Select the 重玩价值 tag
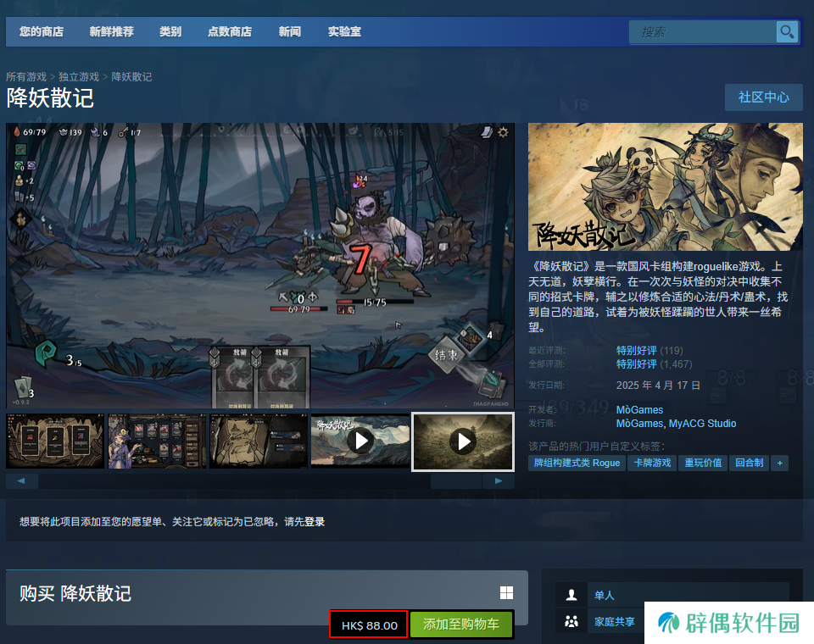 click(703, 463)
